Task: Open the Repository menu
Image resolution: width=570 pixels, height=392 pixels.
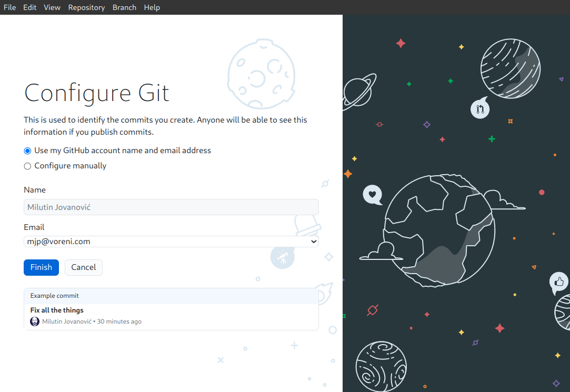Action: (86, 7)
